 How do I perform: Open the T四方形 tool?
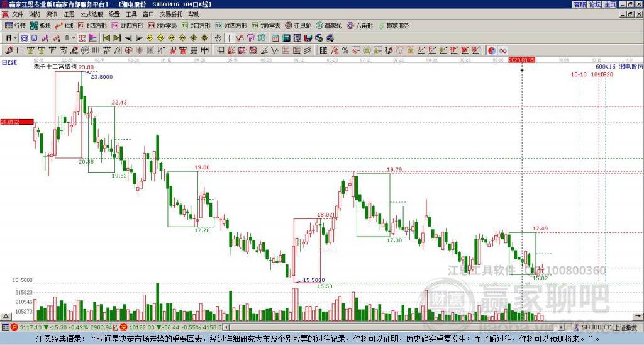point(196,25)
